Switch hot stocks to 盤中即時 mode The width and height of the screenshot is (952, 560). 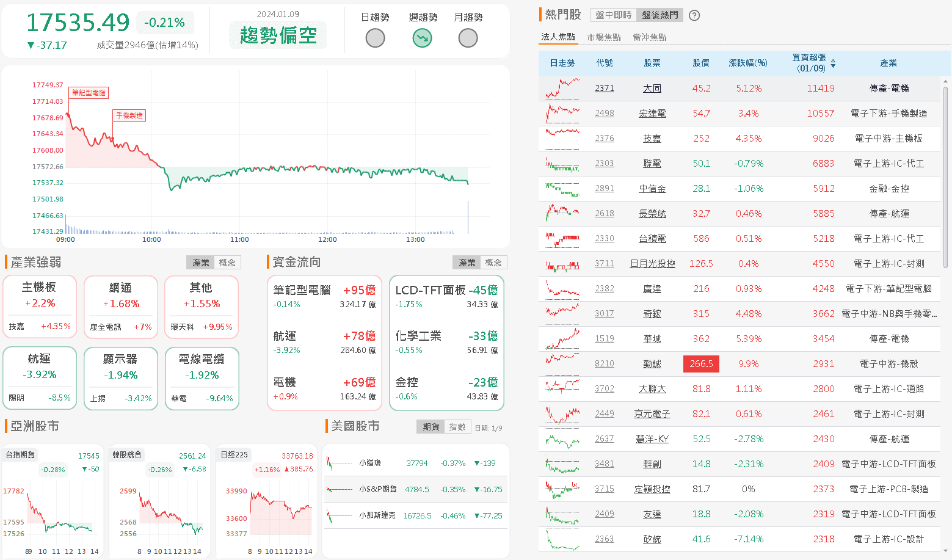(x=613, y=15)
